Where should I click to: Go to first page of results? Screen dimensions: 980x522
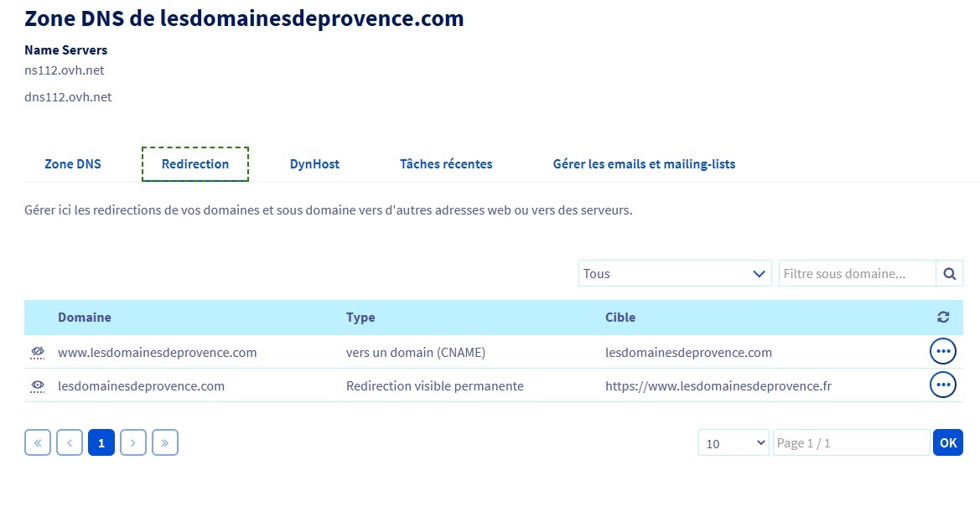tap(38, 442)
